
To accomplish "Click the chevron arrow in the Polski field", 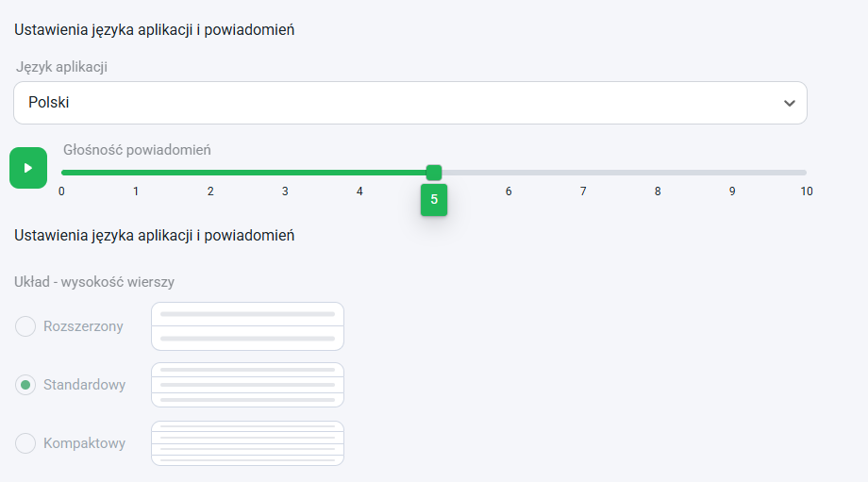I will (790, 104).
